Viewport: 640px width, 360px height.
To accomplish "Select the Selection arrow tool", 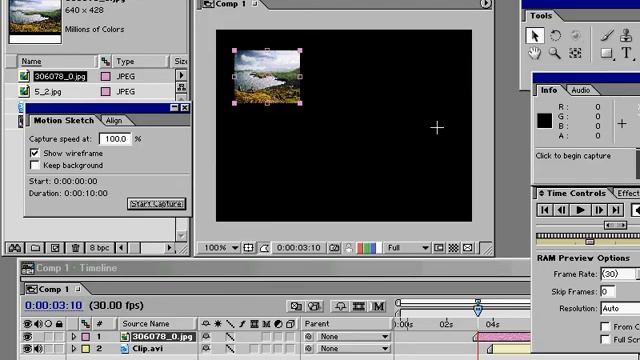I will click(535, 36).
